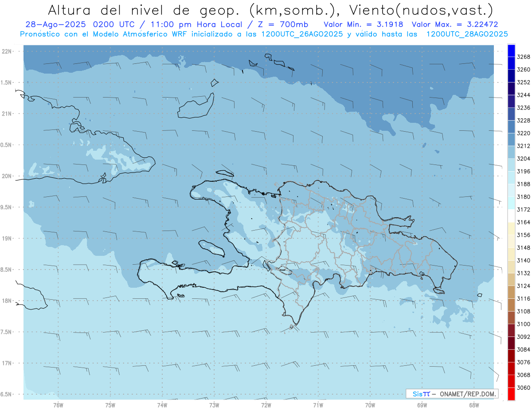Click the '20N' latitude label
This screenshot has width=532, height=411.
(x=6, y=176)
